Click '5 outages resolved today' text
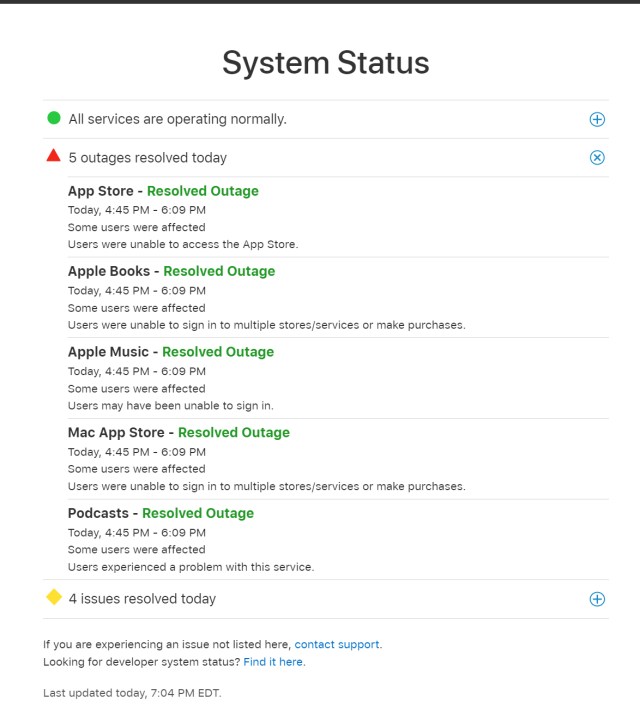The width and height of the screenshot is (640, 718). tap(147, 158)
